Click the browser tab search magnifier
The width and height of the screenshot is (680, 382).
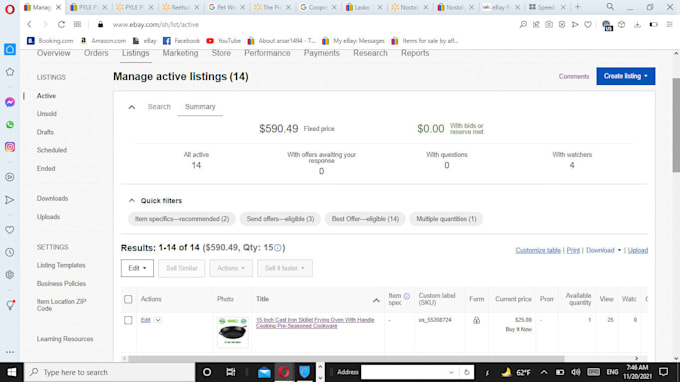(x=610, y=7)
